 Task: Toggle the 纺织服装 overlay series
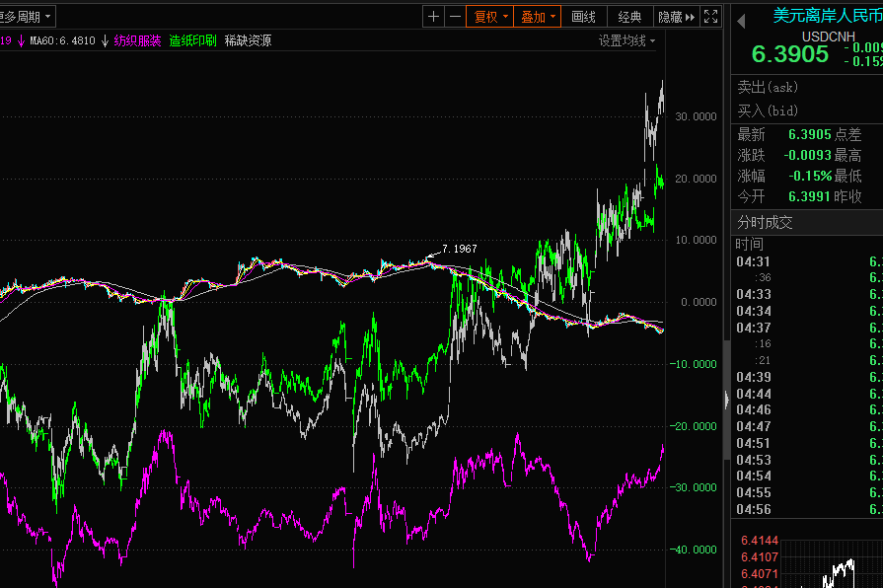(x=137, y=40)
